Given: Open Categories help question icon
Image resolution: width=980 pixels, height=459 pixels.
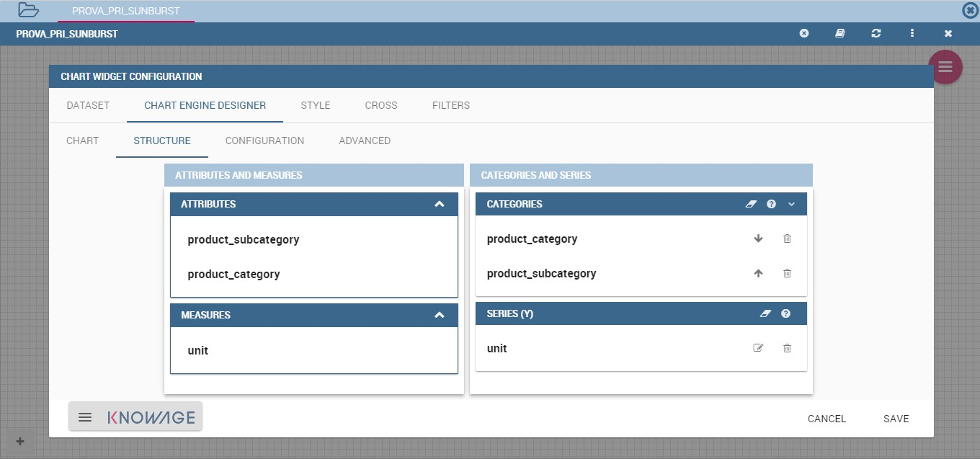Looking at the screenshot, I should pyautogui.click(x=772, y=205).
